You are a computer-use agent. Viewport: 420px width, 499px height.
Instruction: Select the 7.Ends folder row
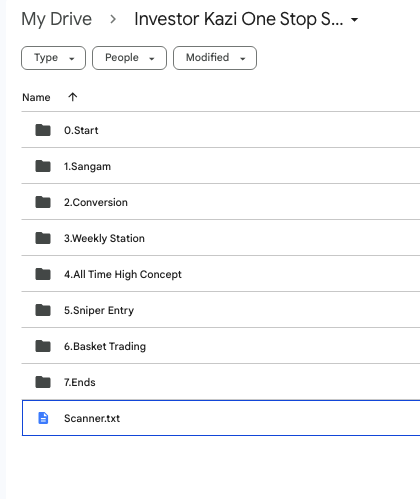coord(221,382)
